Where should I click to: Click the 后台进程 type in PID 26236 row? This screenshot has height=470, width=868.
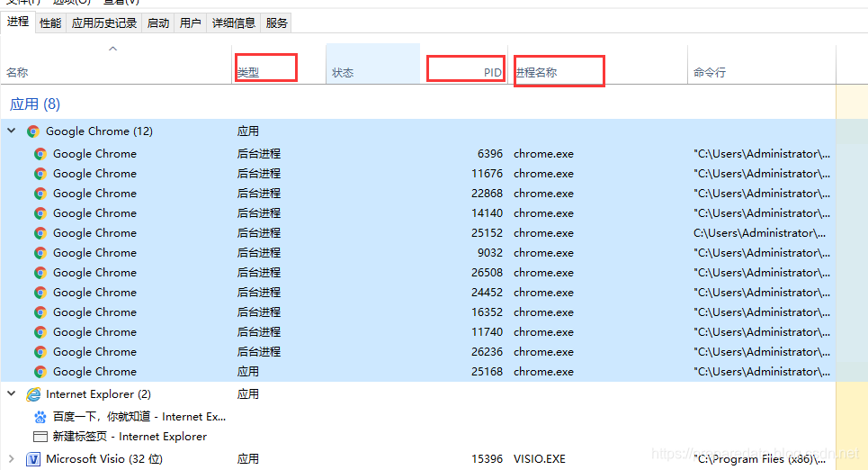(258, 352)
